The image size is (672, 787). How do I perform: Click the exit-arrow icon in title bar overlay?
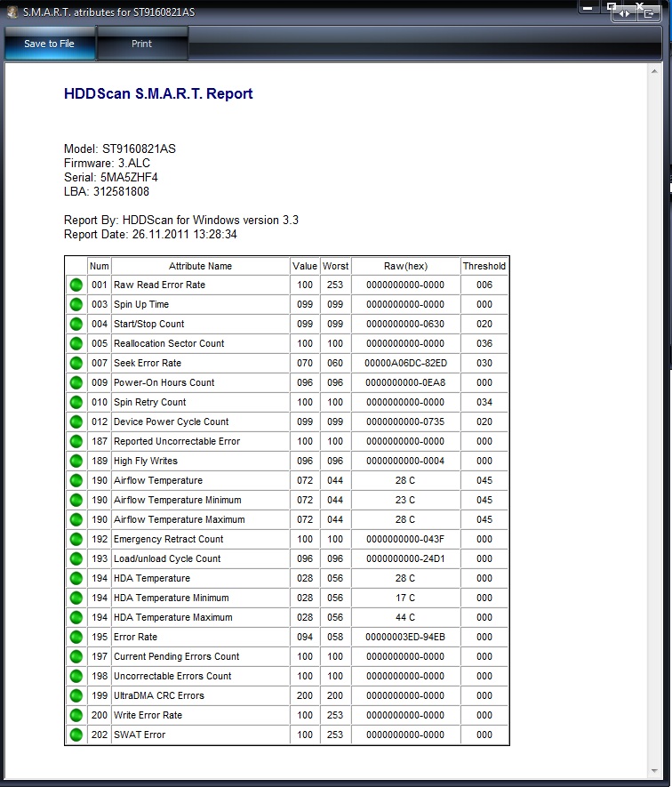(649, 13)
